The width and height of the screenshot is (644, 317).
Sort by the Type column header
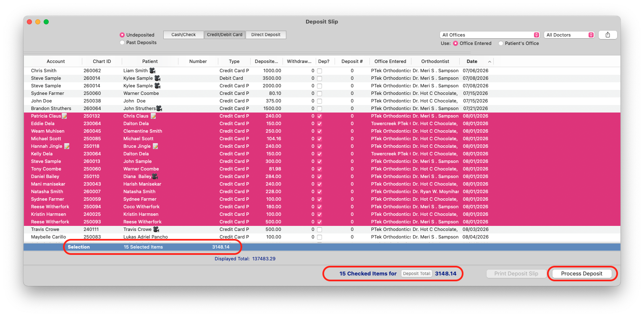click(x=234, y=61)
